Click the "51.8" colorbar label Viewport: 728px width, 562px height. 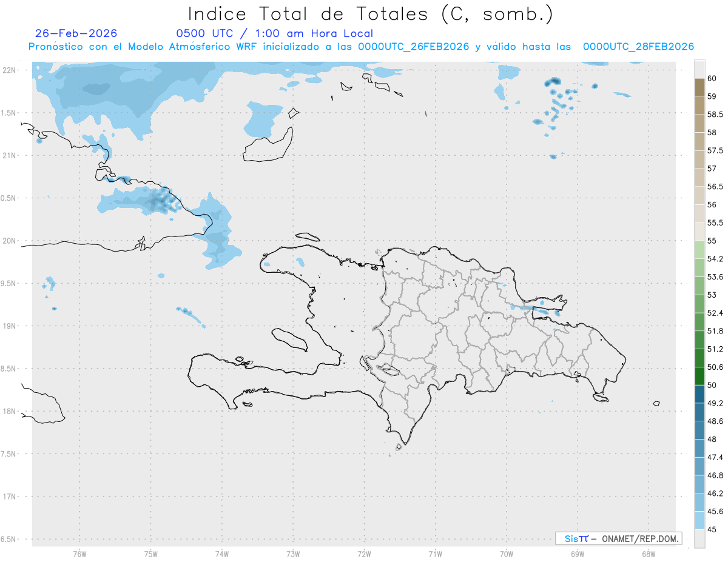pyautogui.click(x=715, y=331)
